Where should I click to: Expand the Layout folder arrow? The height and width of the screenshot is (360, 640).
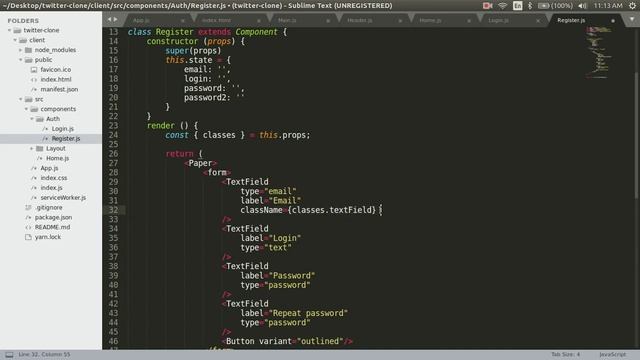coord(32,148)
